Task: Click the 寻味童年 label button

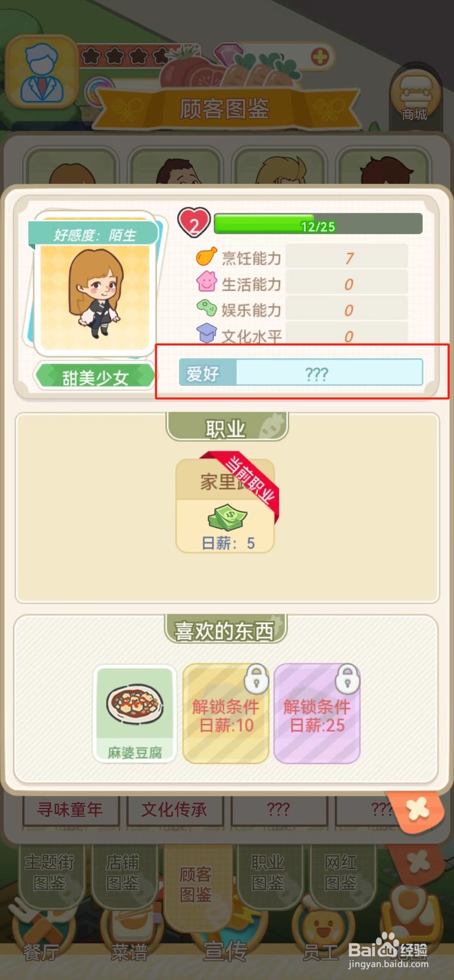Action: tap(70, 810)
